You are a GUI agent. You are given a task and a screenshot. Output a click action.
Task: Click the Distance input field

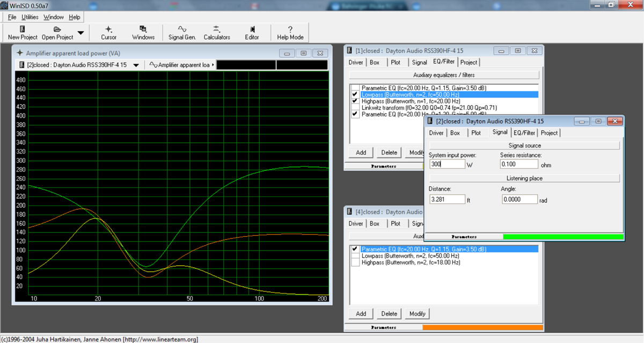point(447,199)
